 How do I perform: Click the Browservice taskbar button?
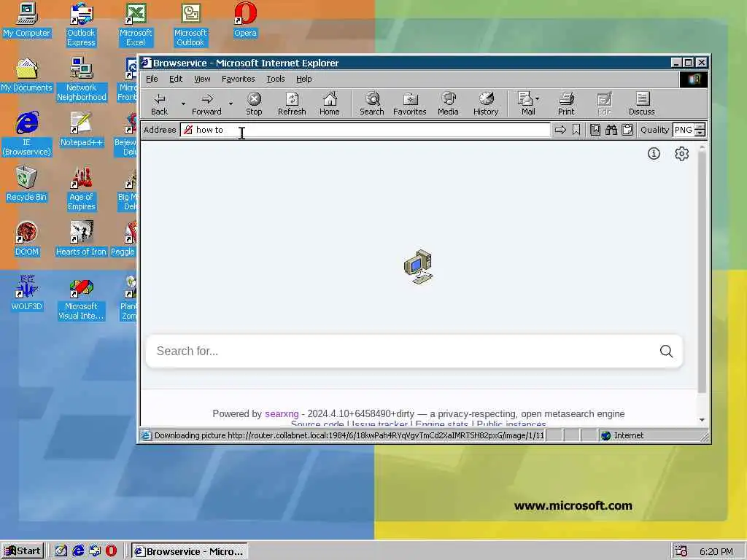tap(190, 551)
